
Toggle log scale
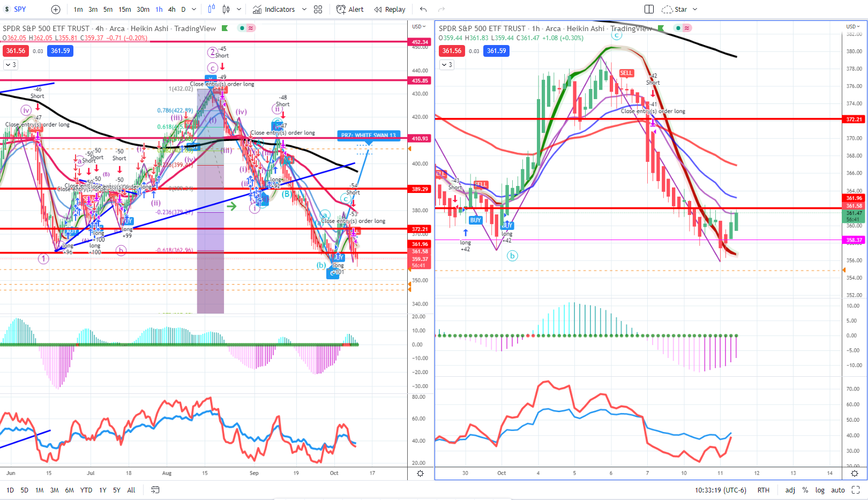pyautogui.click(x=820, y=490)
